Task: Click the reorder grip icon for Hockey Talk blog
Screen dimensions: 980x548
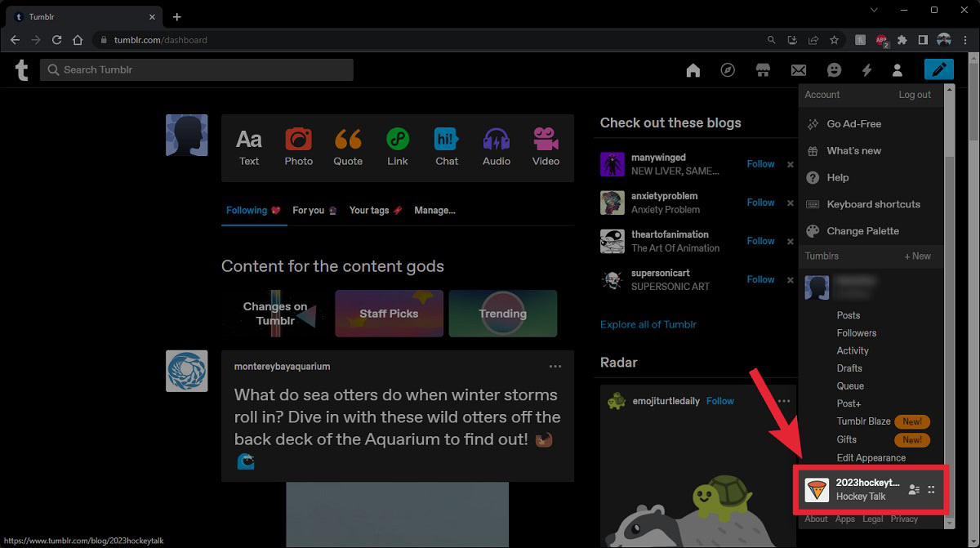Action: pos(932,490)
